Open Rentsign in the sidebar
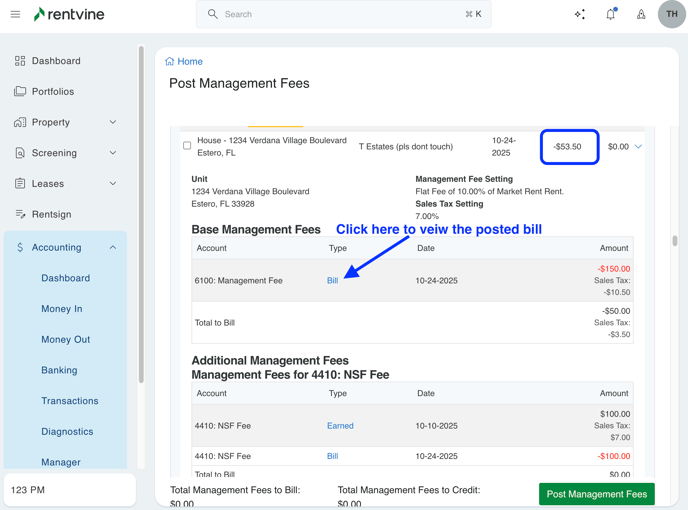 52,214
